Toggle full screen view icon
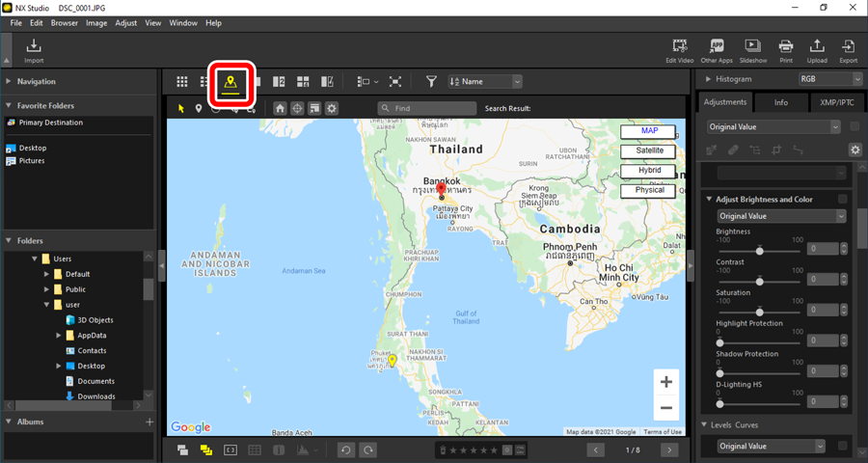The image size is (868, 463). tap(394, 82)
